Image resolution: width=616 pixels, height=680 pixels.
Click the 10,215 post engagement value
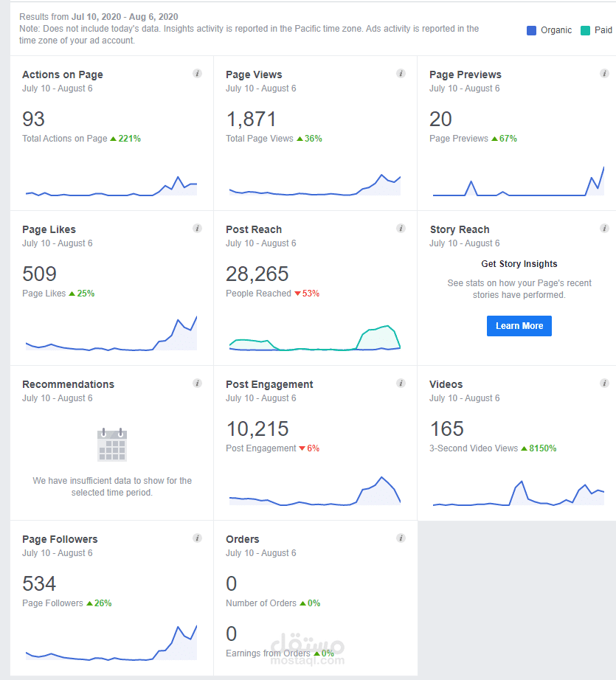pos(257,429)
